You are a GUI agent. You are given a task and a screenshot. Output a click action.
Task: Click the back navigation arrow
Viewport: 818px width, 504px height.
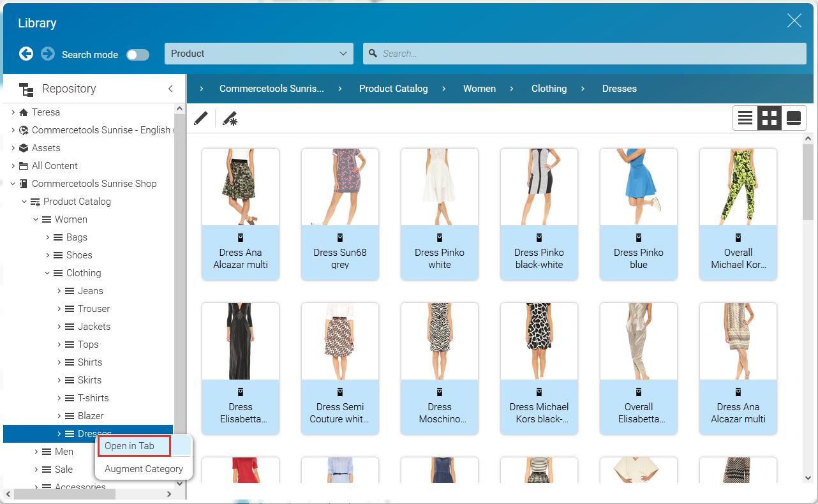point(26,54)
